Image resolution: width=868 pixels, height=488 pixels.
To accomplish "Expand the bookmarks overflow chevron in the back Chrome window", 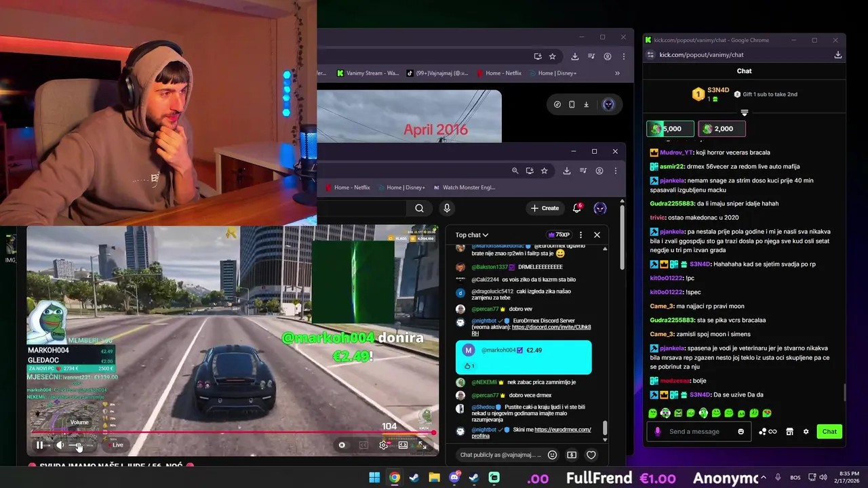I will [x=617, y=73].
